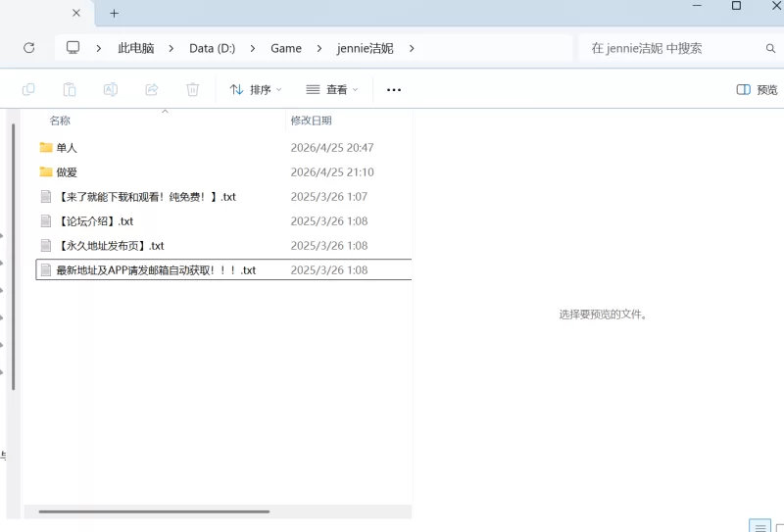
Task: Expand the chevron after jennie洁妮 in breadcrumb
Action: 412,49
